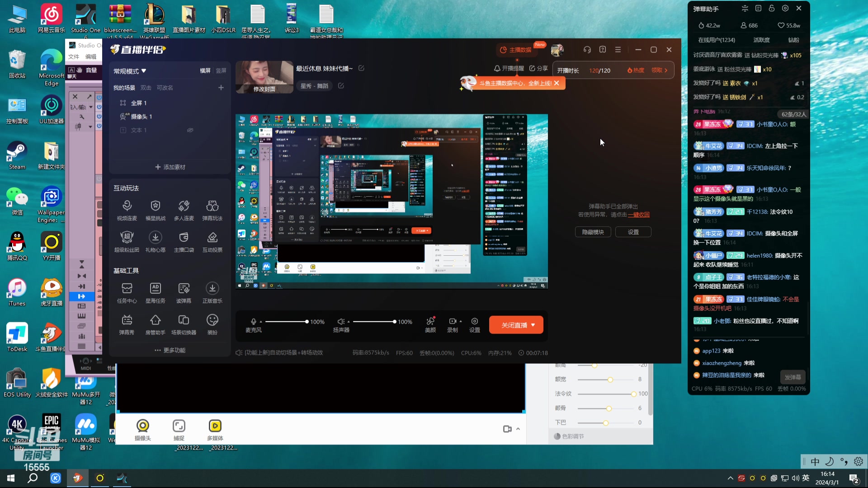868x488 pixels.
Task: Edit the live room title
Action: coord(361,68)
